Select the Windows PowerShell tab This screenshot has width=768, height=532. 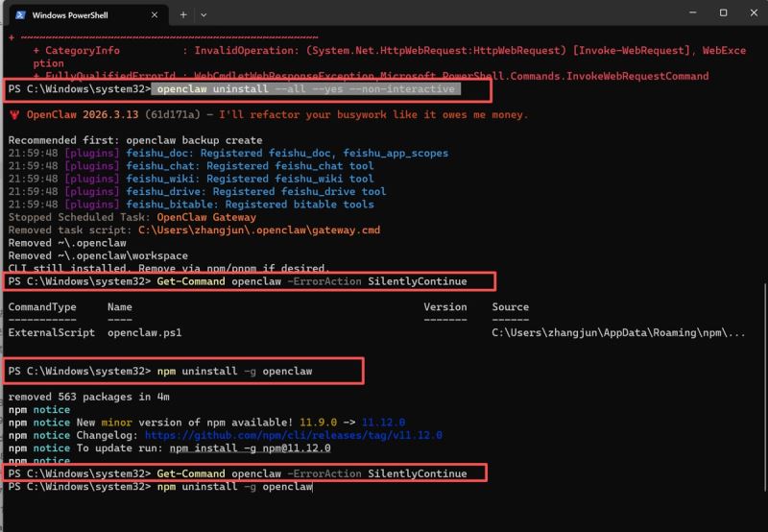tap(86, 14)
